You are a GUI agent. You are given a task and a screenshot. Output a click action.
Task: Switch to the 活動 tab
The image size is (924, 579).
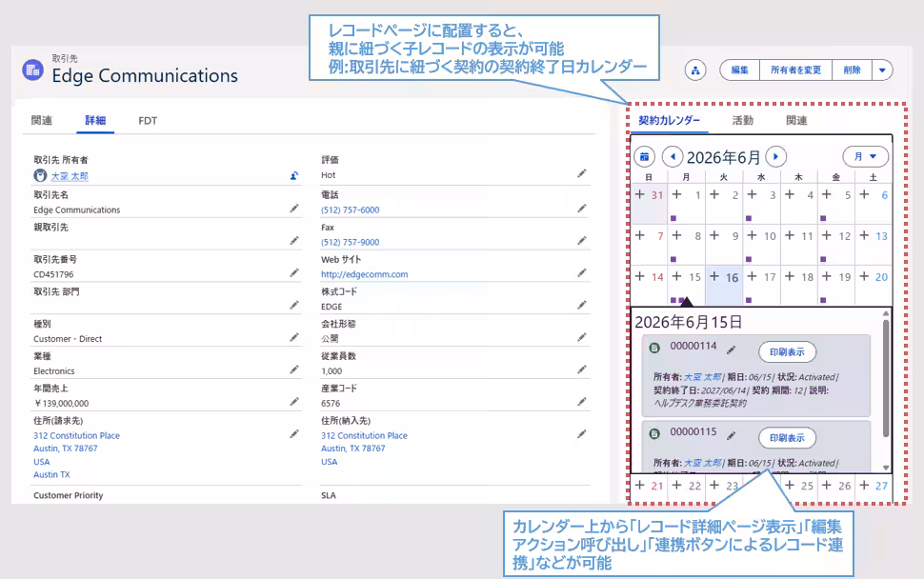742,120
